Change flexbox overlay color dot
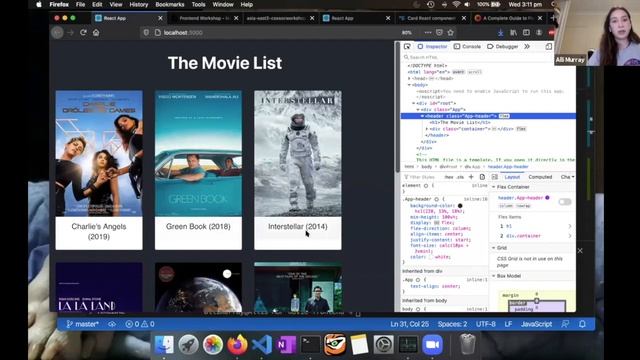The width and height of the screenshot is (640, 360). tap(547, 198)
